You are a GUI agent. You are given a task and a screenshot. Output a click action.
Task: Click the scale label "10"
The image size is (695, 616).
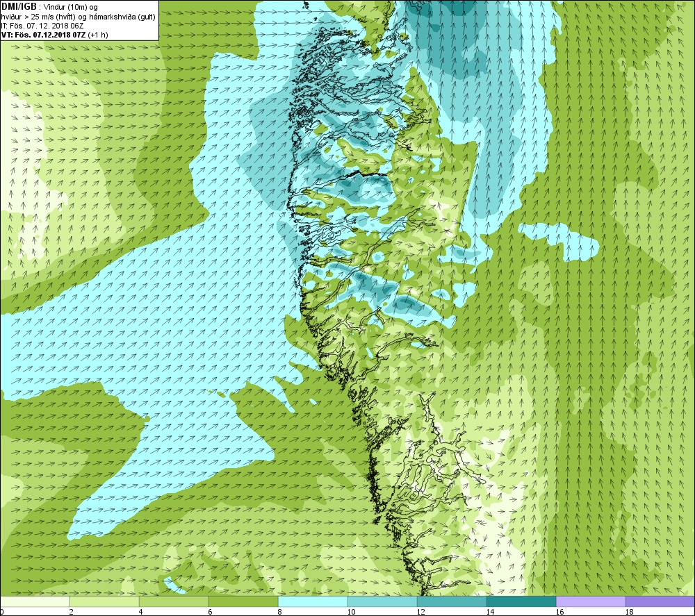coord(351,612)
